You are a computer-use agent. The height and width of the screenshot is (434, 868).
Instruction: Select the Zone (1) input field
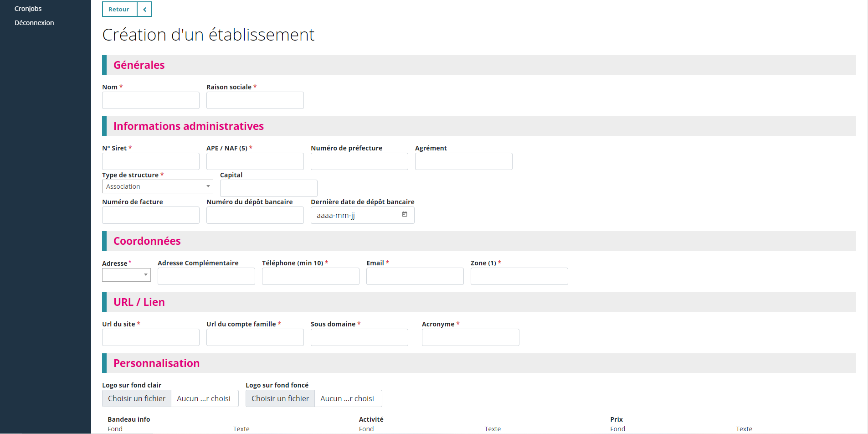(519, 276)
